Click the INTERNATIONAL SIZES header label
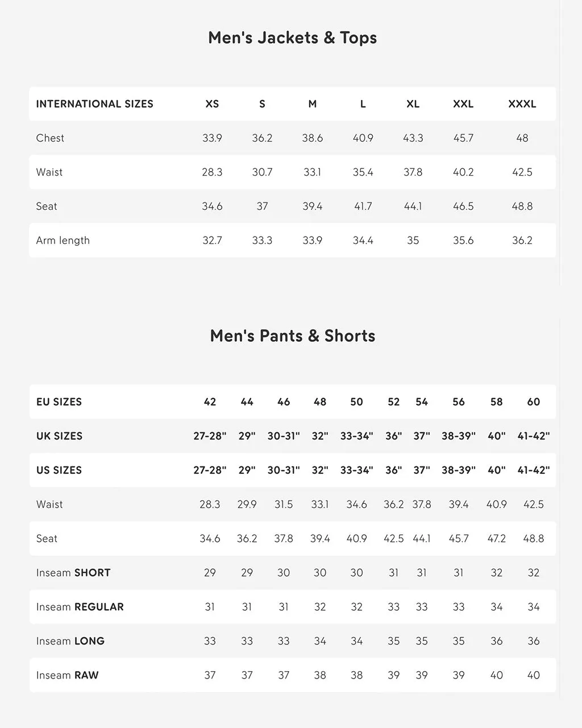Viewport: 582px width, 728px height. click(94, 104)
